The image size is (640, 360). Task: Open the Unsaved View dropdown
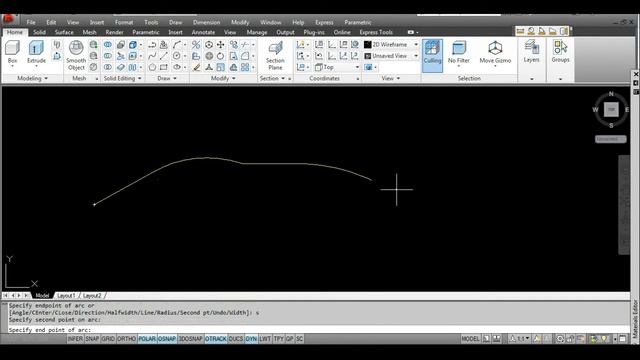click(391, 56)
